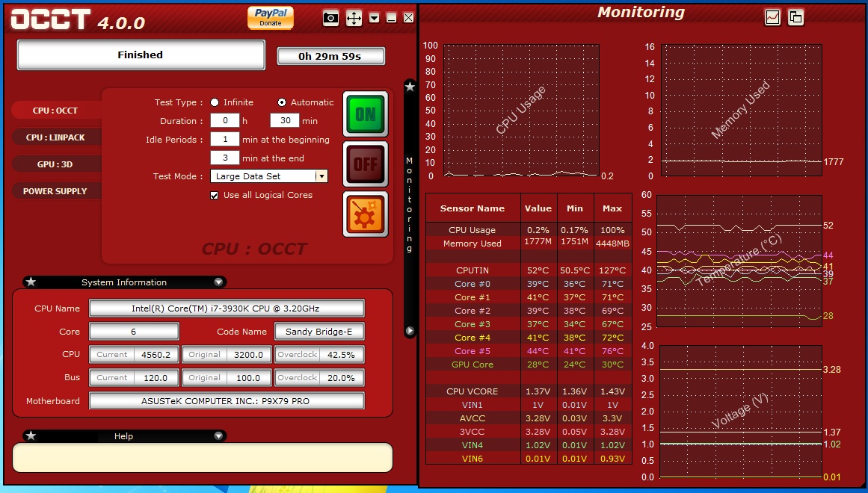Open the POWER SUPPLY tab
The width and height of the screenshot is (868, 493).
pyautogui.click(x=55, y=191)
